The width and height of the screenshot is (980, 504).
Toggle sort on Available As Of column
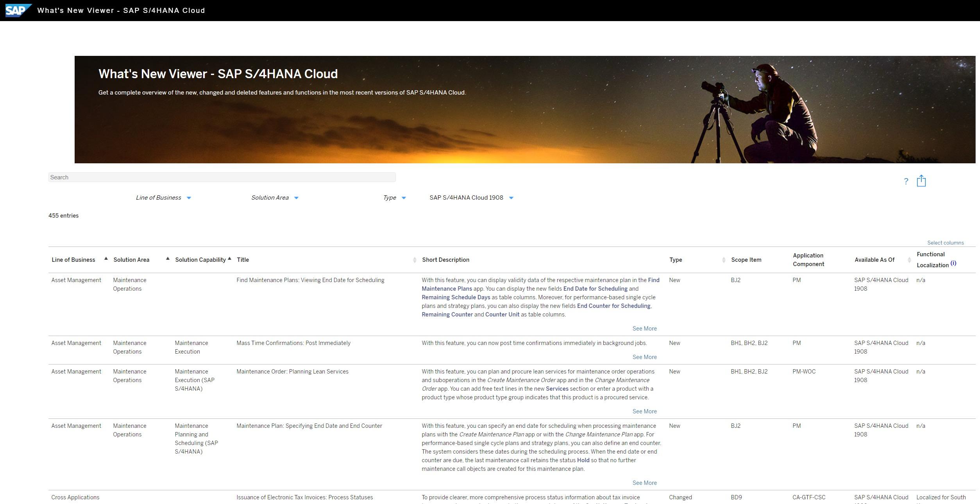909,260
